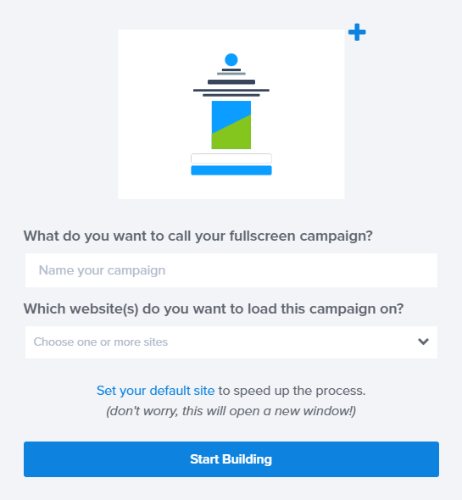Open the Choose one or more sites dropdown
This screenshot has height=500, width=462.
click(231, 342)
